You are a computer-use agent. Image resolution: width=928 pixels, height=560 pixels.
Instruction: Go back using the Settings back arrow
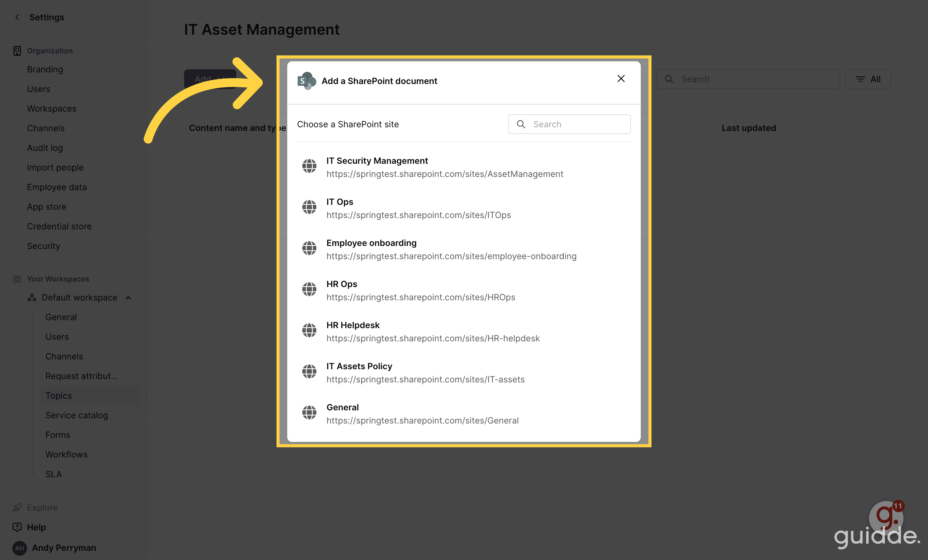coord(17,17)
